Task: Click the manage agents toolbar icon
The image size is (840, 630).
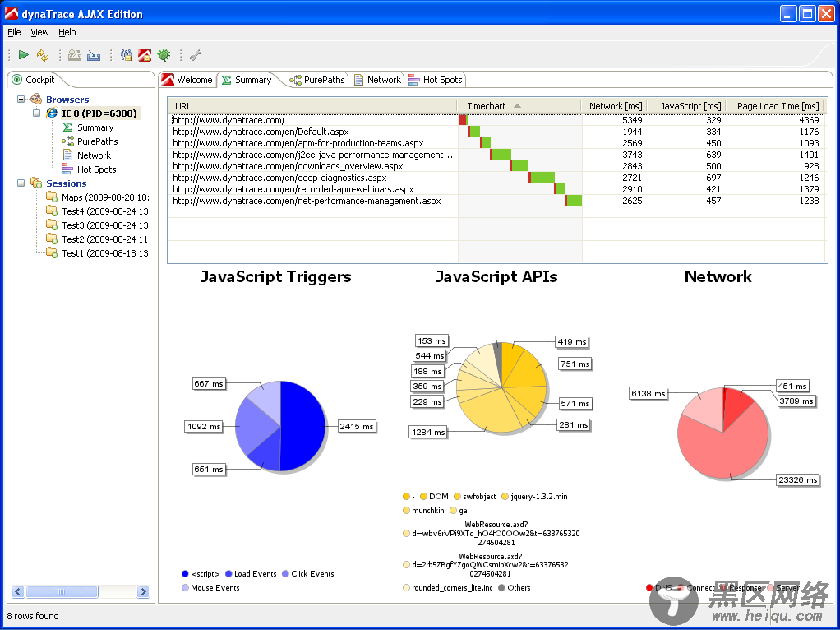Action: pos(126,54)
